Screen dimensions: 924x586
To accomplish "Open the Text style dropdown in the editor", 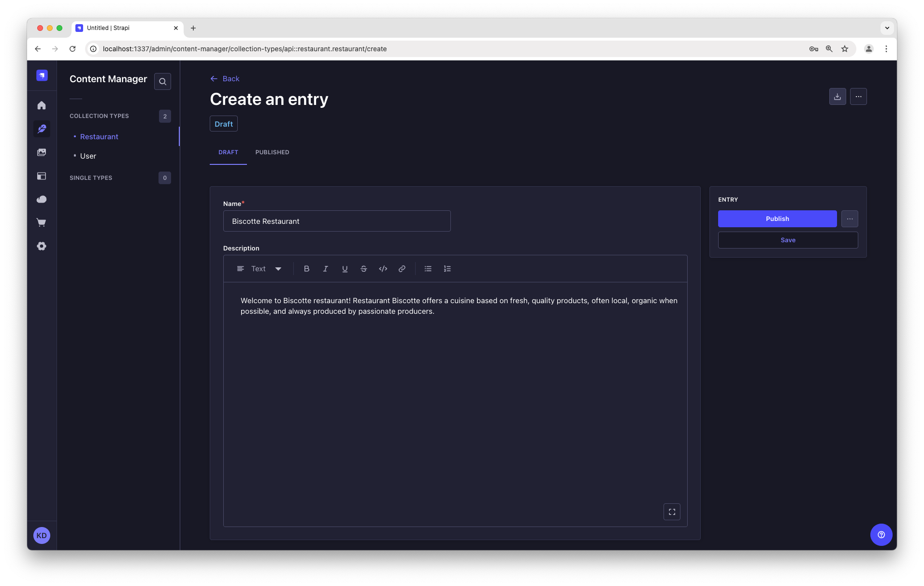I will click(x=265, y=269).
